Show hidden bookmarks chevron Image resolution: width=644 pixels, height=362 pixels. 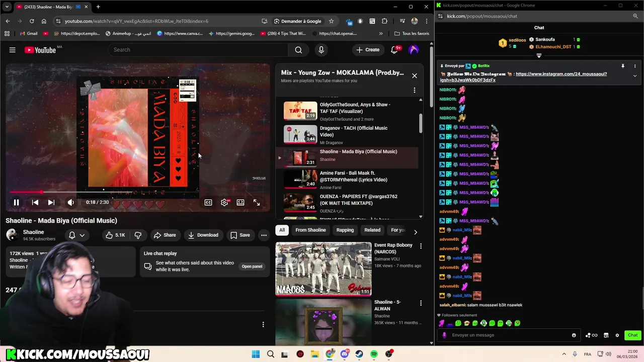[381, 34]
